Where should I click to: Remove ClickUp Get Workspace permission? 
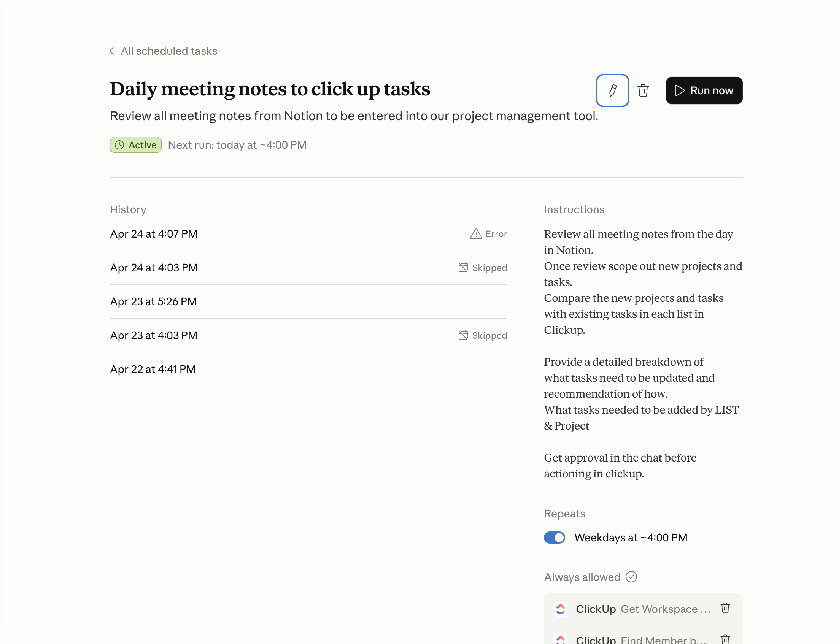(x=725, y=608)
